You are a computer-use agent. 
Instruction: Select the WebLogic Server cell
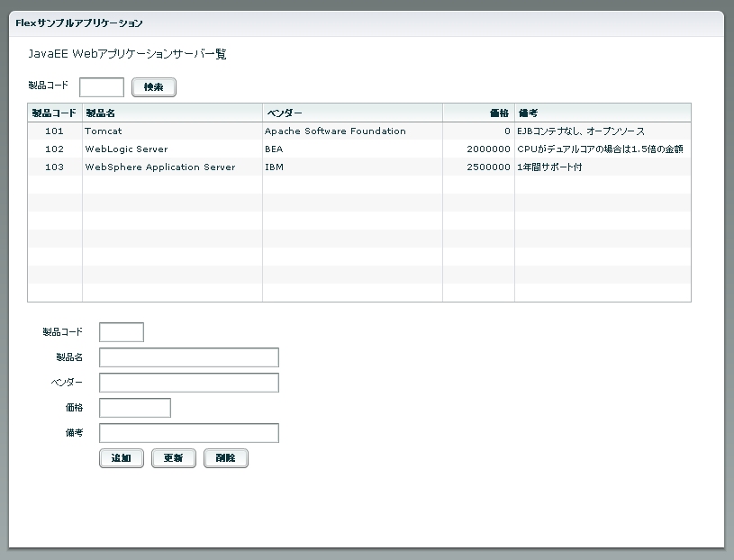click(x=172, y=149)
